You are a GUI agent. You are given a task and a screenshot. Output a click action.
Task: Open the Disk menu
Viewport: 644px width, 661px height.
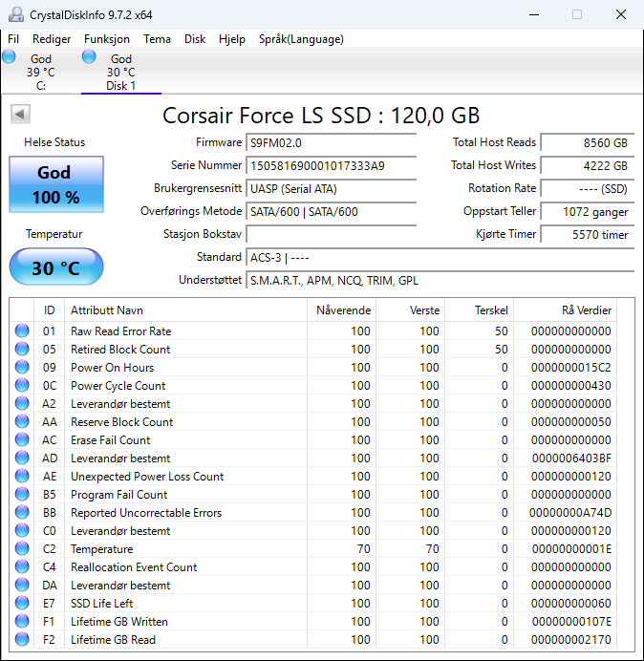click(195, 39)
